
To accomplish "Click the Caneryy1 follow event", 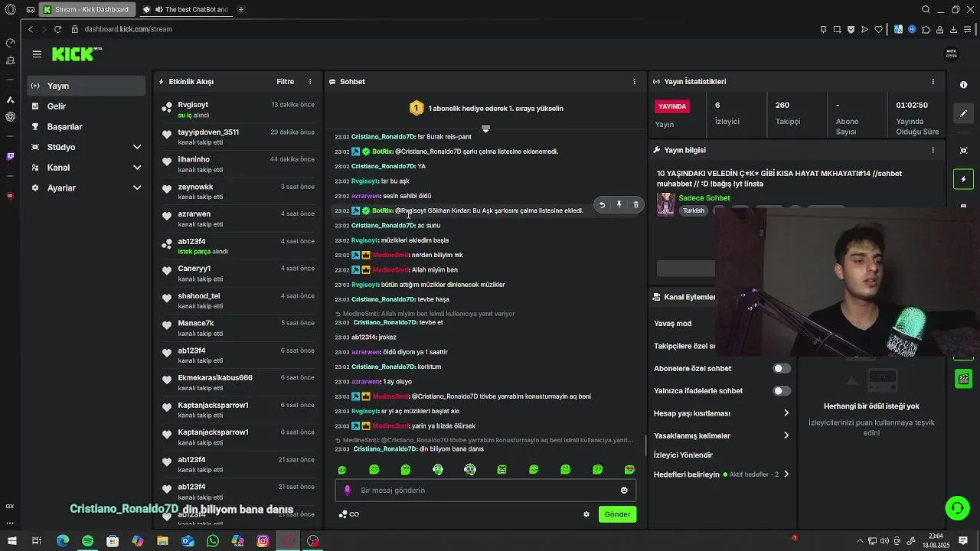I will [238, 273].
